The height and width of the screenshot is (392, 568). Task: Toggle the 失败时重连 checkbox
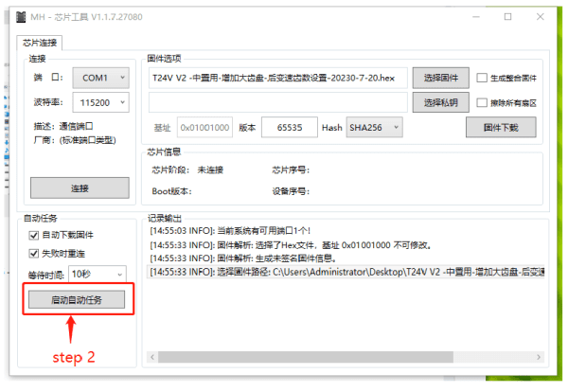point(33,254)
